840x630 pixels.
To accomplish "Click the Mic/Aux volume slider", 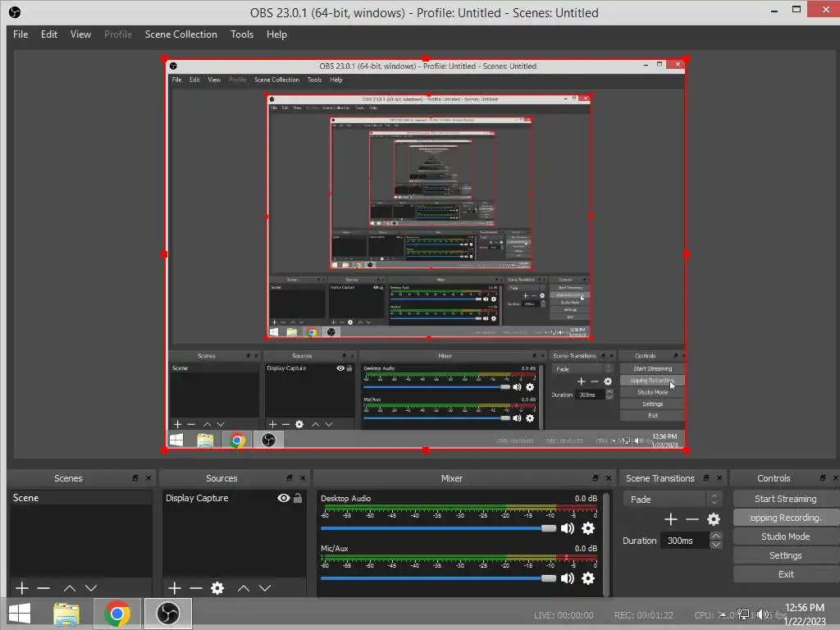I will pyautogui.click(x=438, y=578).
